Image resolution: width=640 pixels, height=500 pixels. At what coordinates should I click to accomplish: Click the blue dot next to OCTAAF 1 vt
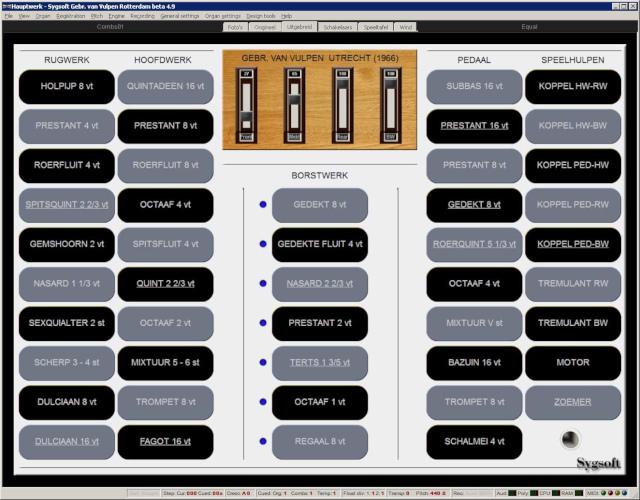263,402
